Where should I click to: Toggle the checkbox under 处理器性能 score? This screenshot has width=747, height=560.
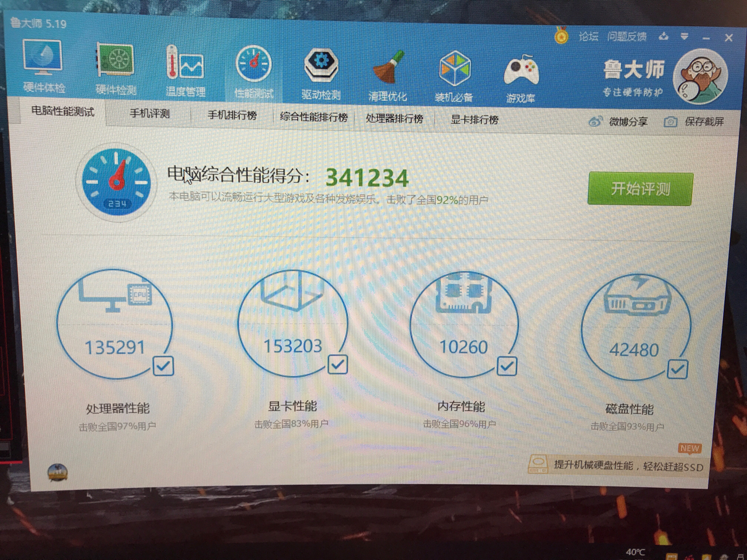[x=163, y=366]
